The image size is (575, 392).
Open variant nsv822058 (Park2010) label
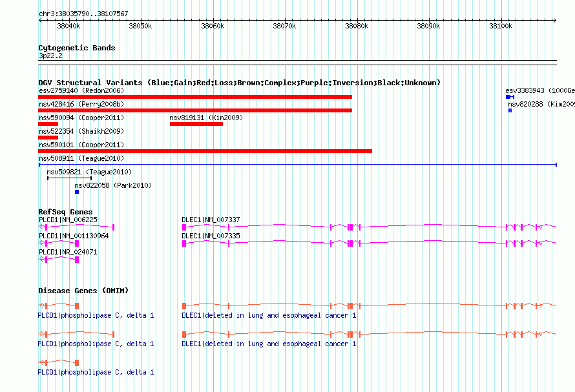(x=113, y=185)
